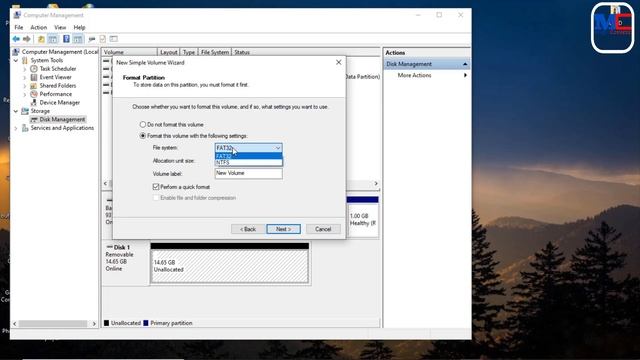Screen dimensions: 640x360
Task: Click the Computer Management root icon
Action: tap(16, 52)
